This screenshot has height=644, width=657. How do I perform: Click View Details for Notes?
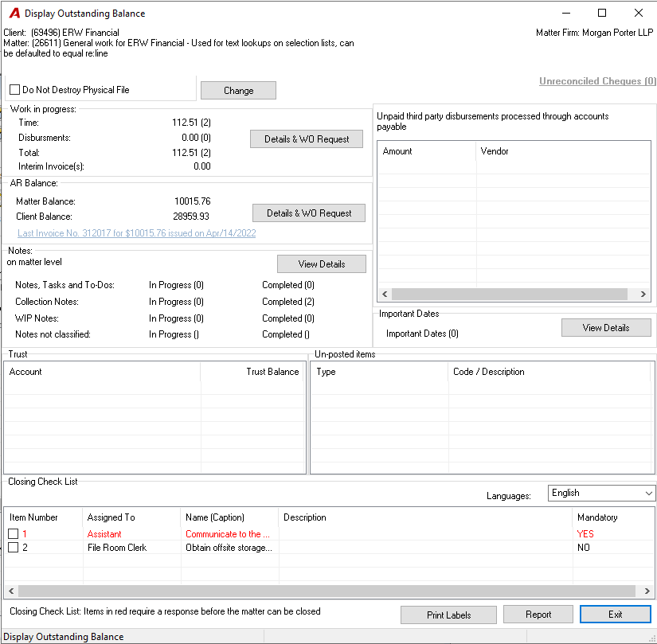pyautogui.click(x=322, y=264)
